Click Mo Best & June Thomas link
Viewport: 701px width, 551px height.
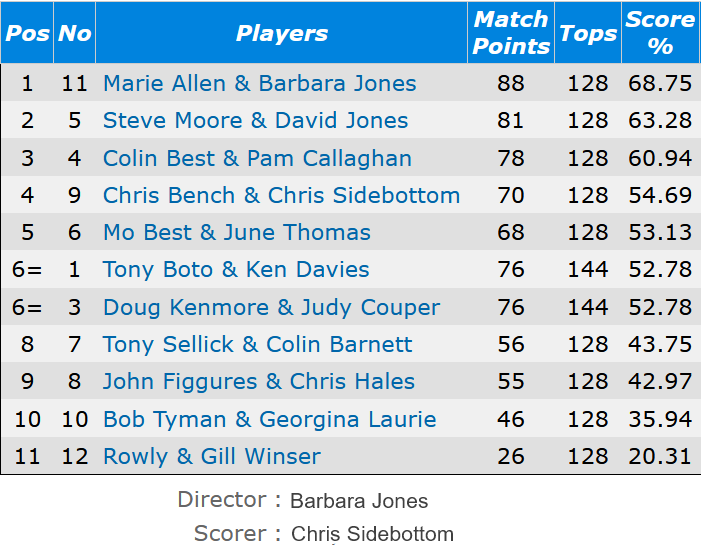(x=236, y=232)
